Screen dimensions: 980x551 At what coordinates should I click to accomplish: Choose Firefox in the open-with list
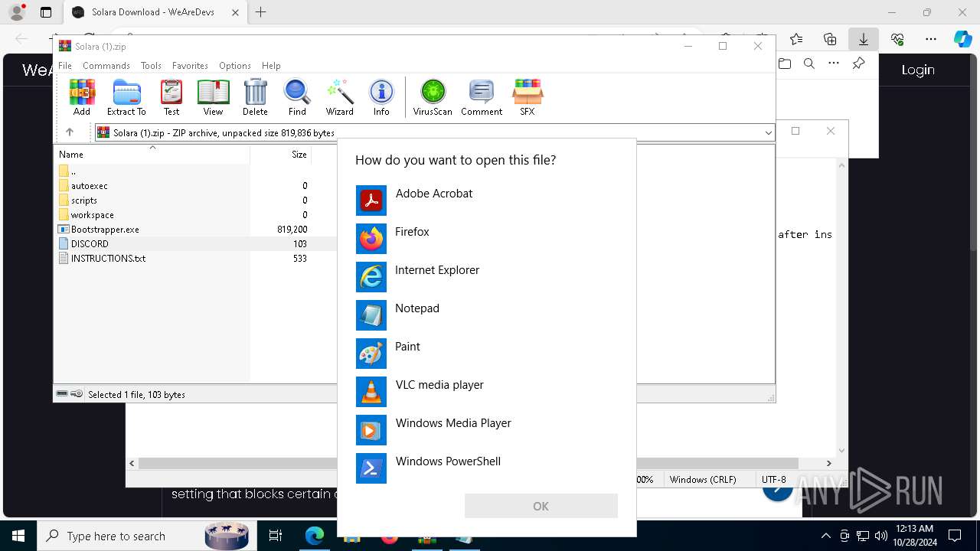487,239
